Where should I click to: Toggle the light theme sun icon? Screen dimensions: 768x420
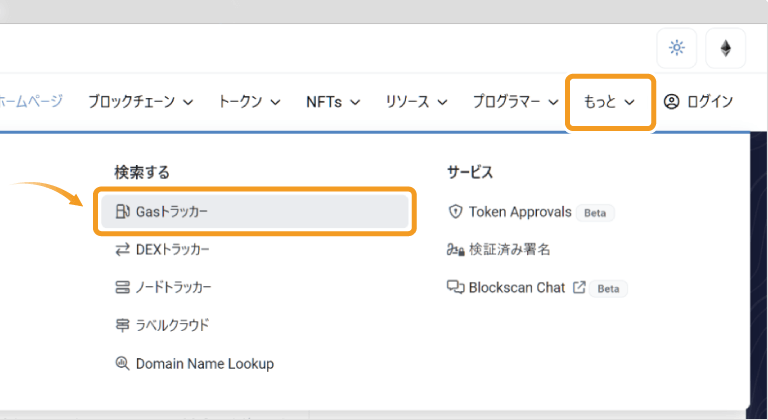coord(676,48)
